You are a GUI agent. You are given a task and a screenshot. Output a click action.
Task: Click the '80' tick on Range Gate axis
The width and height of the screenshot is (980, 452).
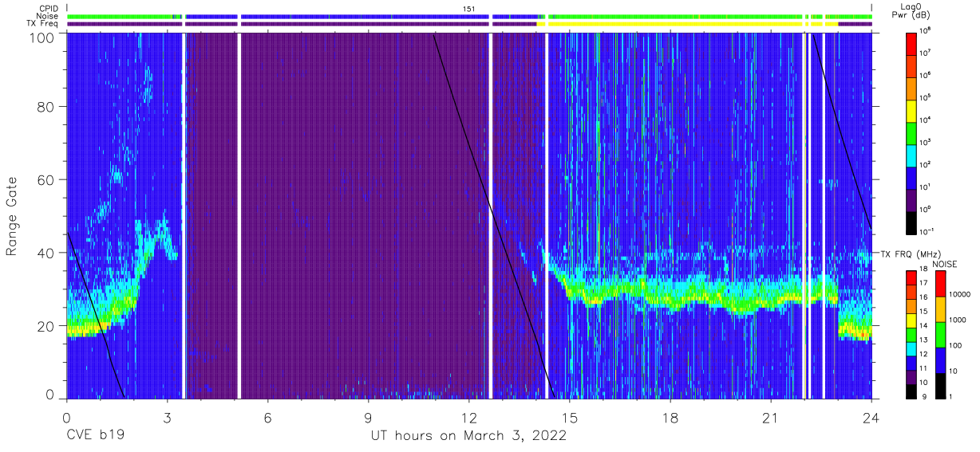(x=45, y=107)
